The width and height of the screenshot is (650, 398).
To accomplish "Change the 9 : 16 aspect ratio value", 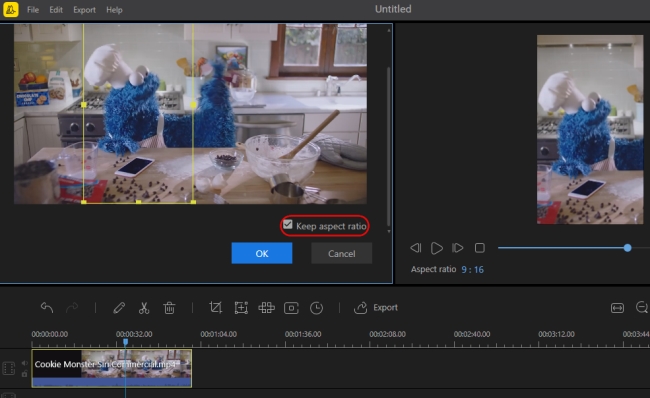I will (x=473, y=269).
